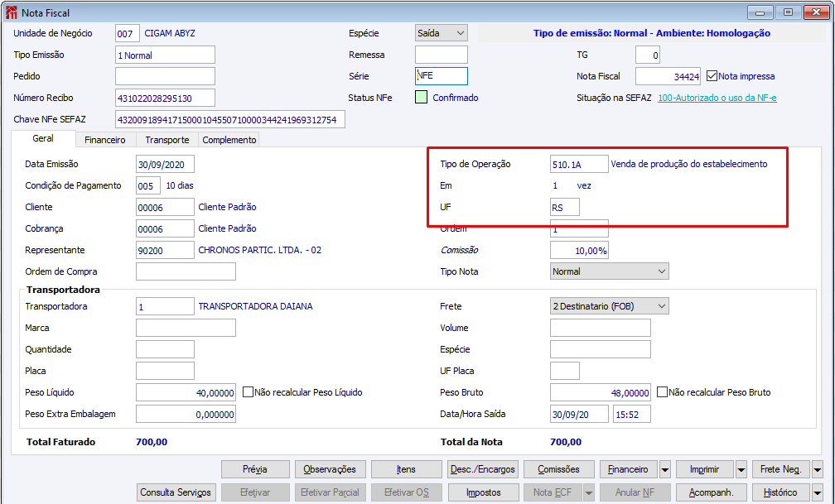Screen dimensions: 835x504
Task: Click the Remessa field
Action: [442, 55]
